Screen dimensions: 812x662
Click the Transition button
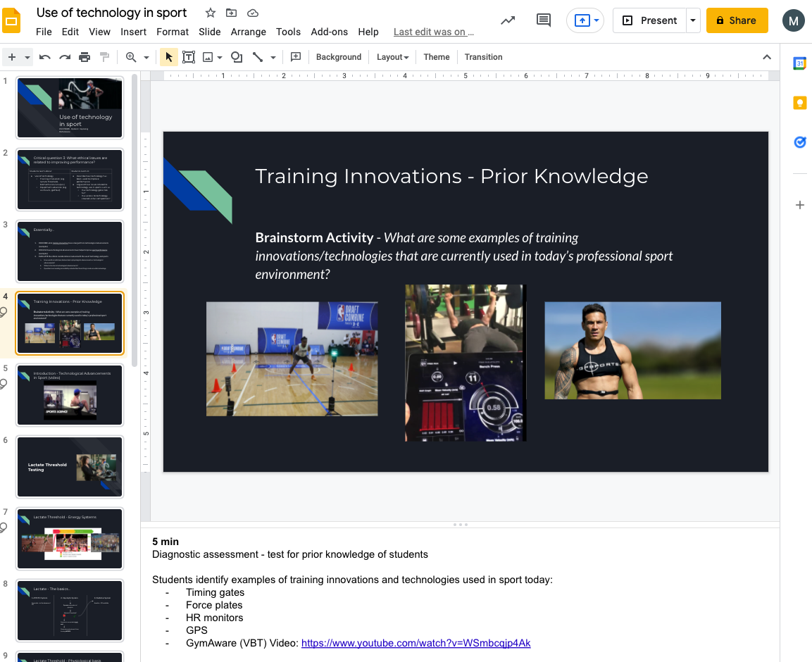coord(483,57)
